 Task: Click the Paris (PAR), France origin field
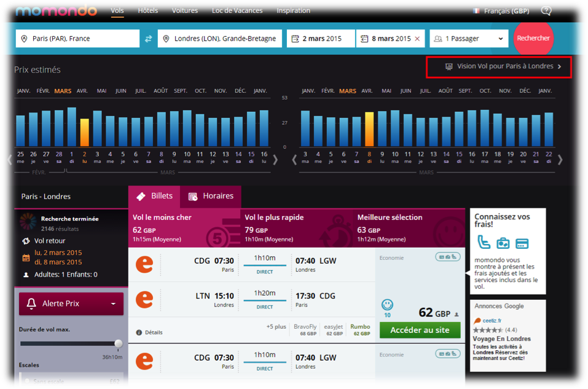click(x=77, y=39)
